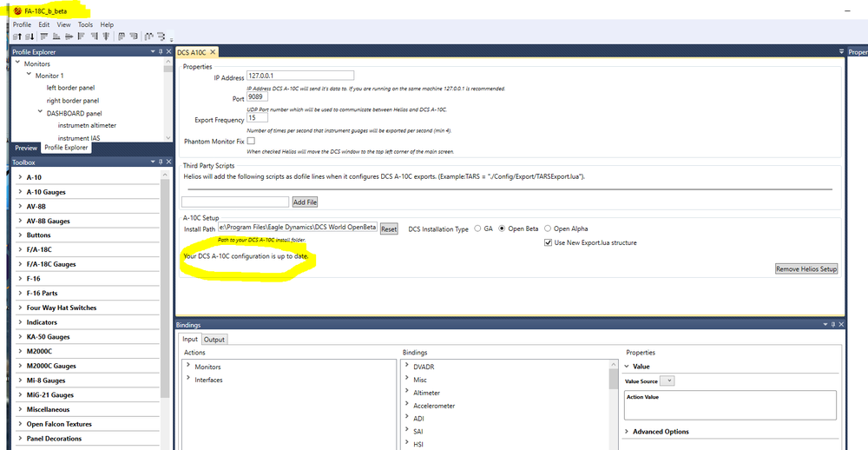Open the Value Source dropdown

coord(667,381)
